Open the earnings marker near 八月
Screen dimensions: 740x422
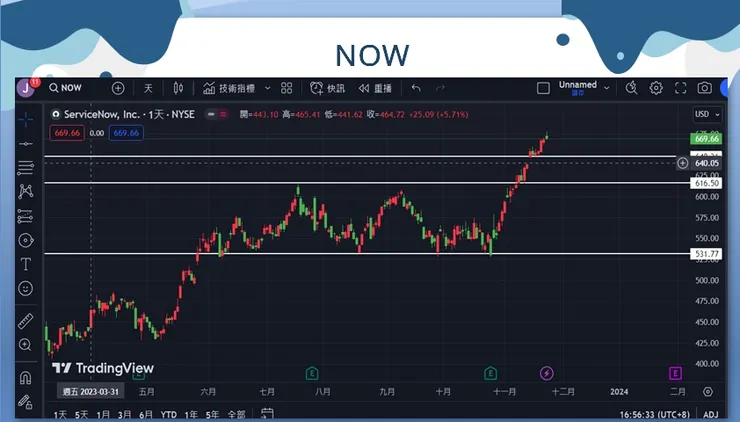pos(312,373)
